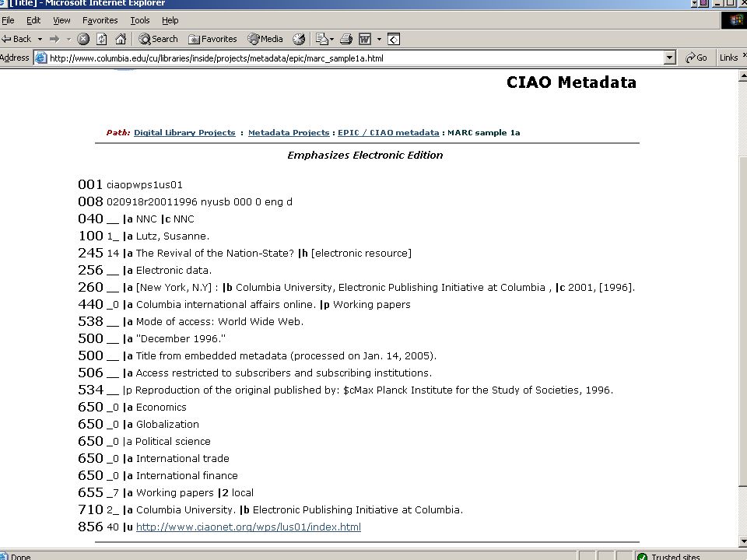The image size is (747, 560).
Task: Click the 'Working papers' 655 field text
Action: point(175,493)
